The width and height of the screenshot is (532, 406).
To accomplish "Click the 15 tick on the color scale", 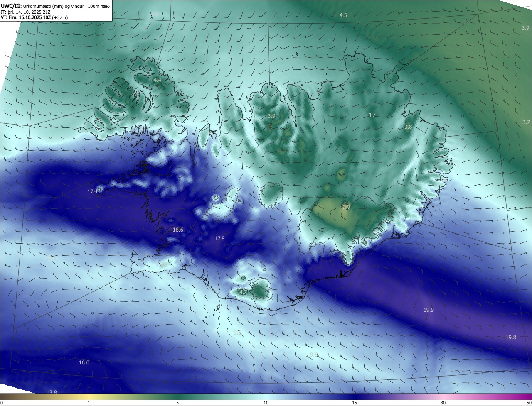I will coord(355,403).
